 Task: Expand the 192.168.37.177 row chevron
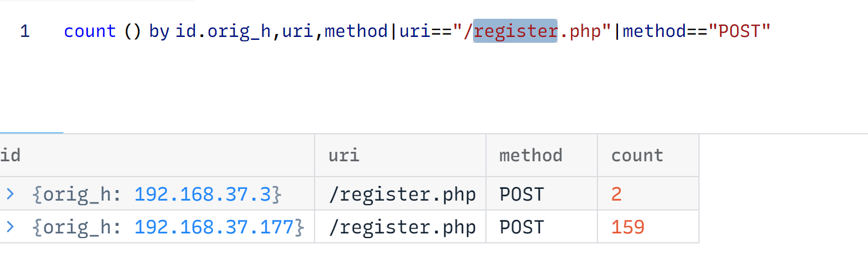tap(10, 227)
